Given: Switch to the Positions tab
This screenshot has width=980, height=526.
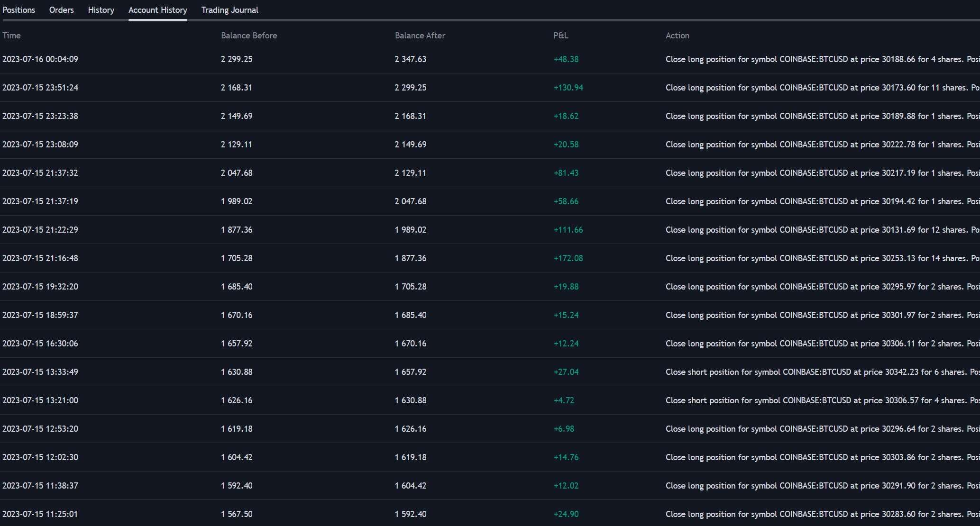Looking at the screenshot, I should pyautogui.click(x=19, y=10).
